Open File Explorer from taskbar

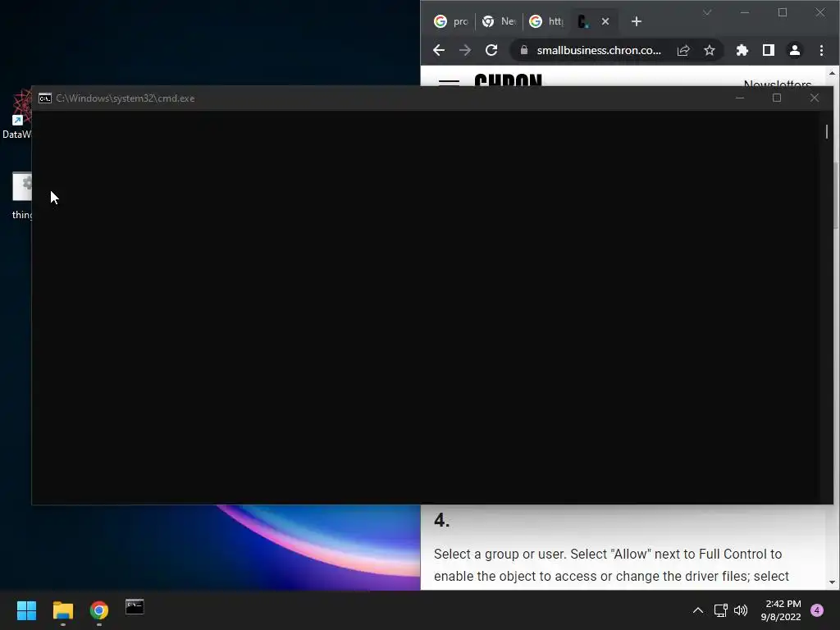pyautogui.click(x=62, y=610)
